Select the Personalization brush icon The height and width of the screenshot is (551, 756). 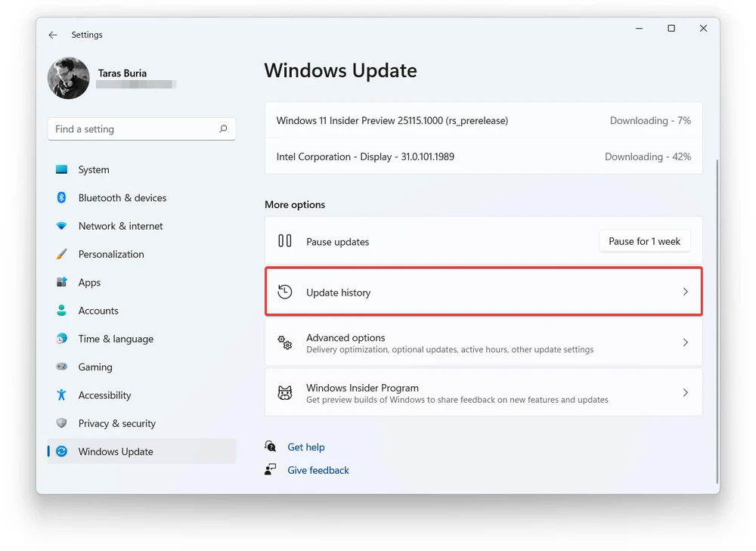(61, 254)
